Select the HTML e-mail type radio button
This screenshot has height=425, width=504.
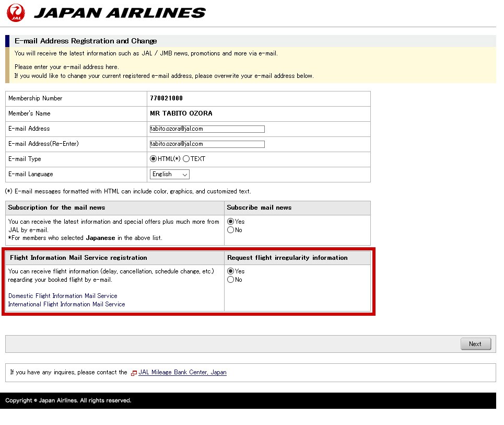[x=153, y=159]
